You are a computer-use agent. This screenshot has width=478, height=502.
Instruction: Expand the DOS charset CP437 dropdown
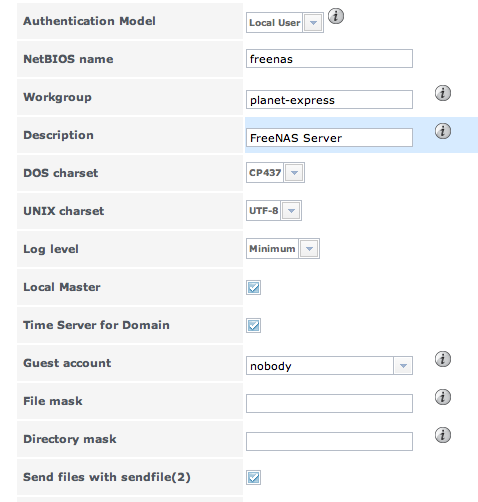pos(275,173)
